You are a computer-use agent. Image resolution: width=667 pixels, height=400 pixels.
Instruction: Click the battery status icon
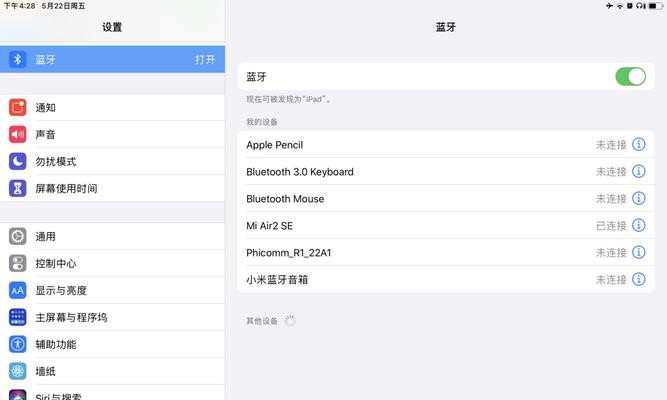click(x=656, y=6)
